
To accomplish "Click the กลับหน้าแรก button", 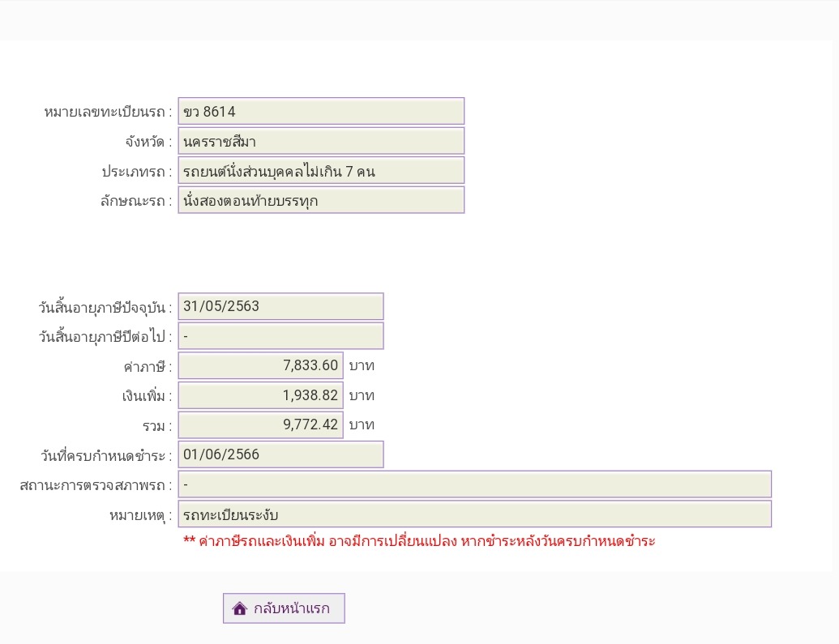I will pos(284,608).
